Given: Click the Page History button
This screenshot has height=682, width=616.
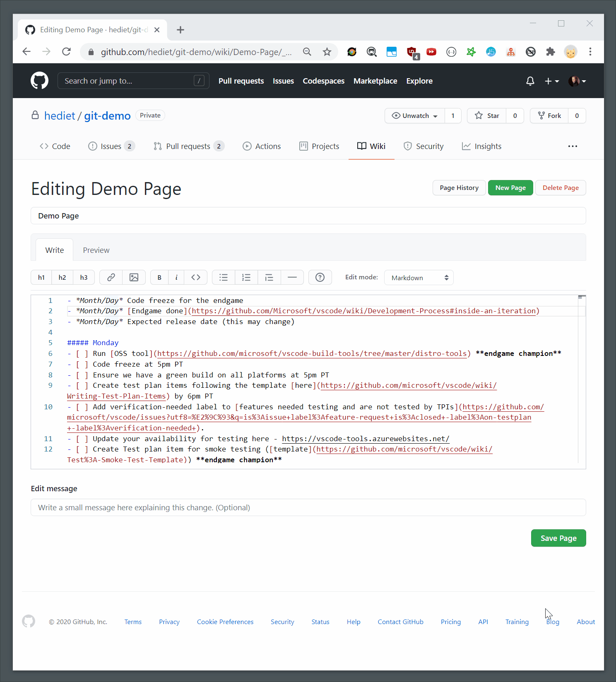Looking at the screenshot, I should pos(459,188).
